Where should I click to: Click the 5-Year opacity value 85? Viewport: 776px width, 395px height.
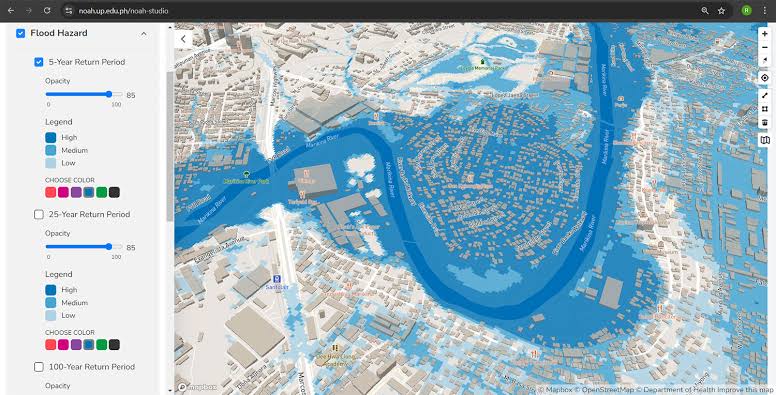coord(131,95)
